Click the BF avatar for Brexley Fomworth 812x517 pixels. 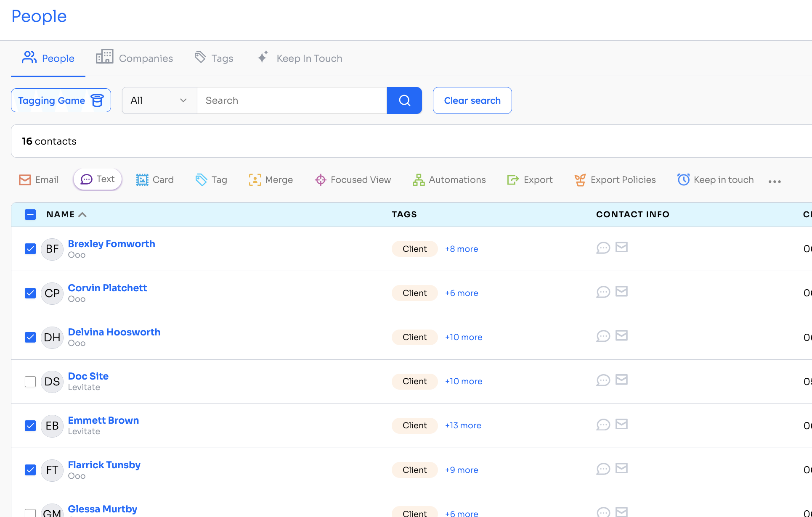[x=52, y=249]
